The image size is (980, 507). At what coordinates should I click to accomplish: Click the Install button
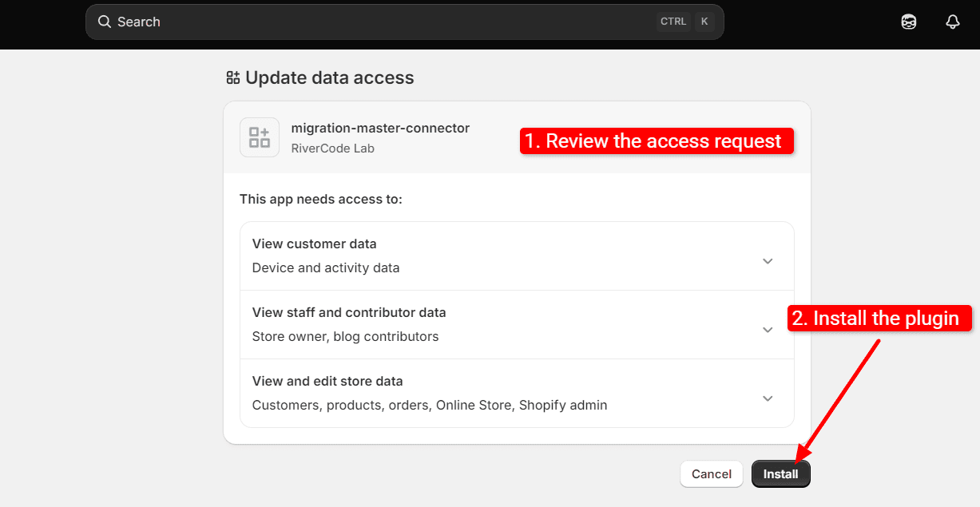point(780,474)
